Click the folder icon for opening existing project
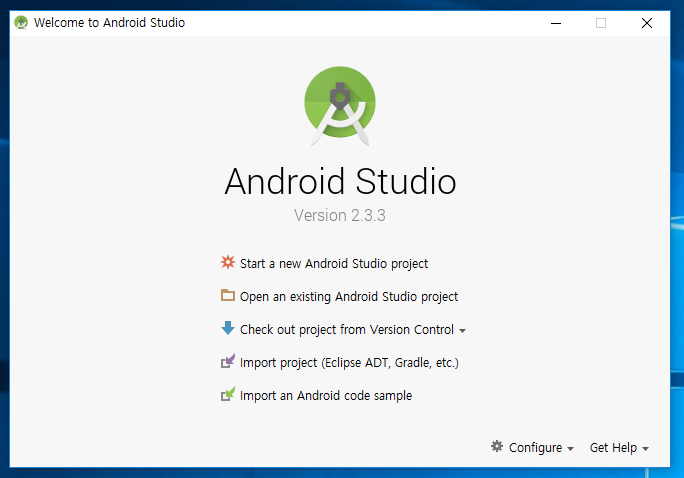This screenshot has height=478, width=684. (228, 295)
